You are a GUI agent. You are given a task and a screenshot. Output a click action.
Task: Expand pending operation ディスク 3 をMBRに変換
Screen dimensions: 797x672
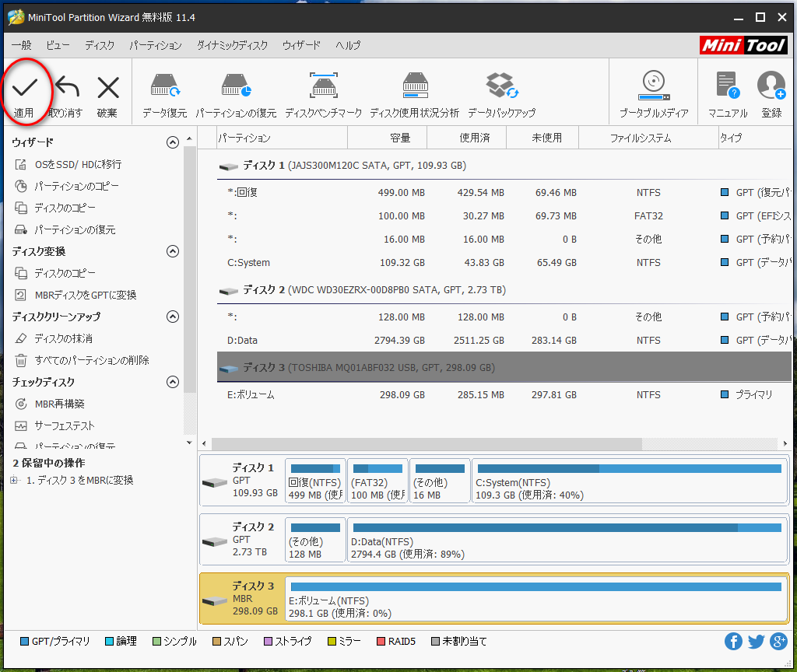[15, 481]
